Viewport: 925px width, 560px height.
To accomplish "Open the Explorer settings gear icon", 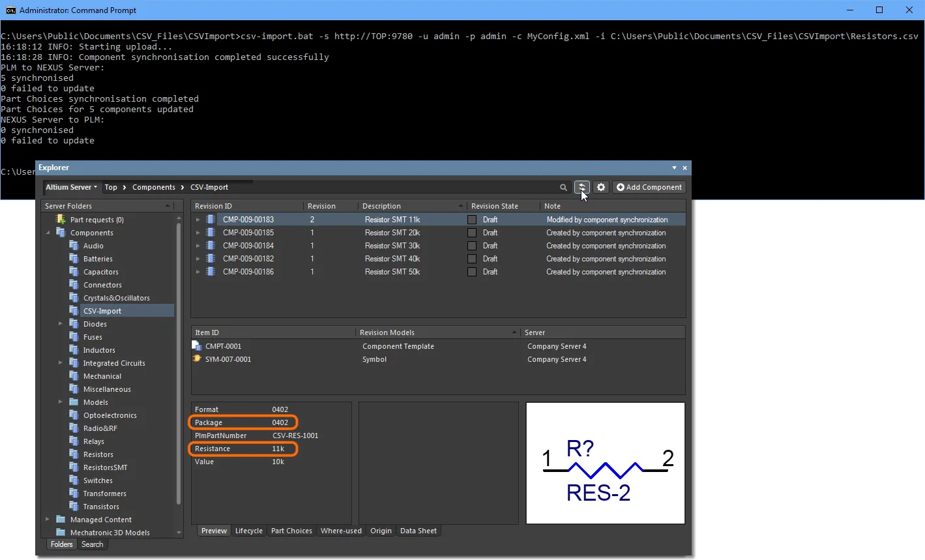I will (601, 187).
